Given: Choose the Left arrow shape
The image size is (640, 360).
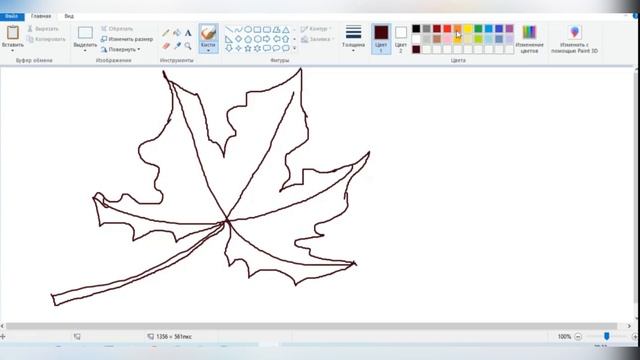Looking at the screenshot, I should click(x=276, y=39).
